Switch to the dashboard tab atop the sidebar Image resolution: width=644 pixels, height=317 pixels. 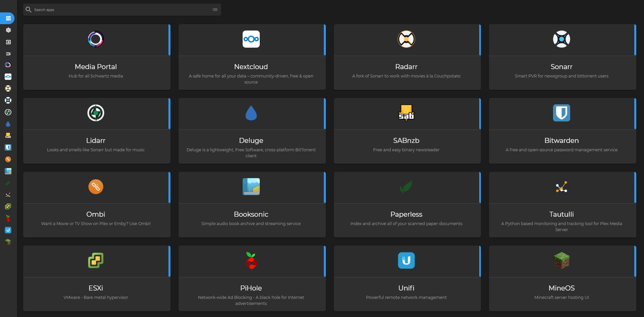[x=8, y=18]
